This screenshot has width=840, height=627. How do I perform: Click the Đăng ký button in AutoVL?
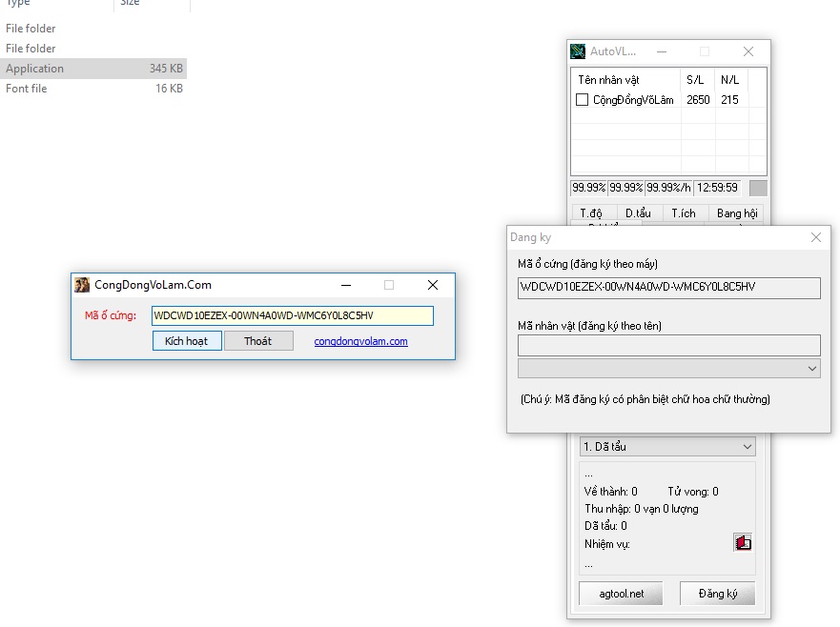tap(717, 594)
